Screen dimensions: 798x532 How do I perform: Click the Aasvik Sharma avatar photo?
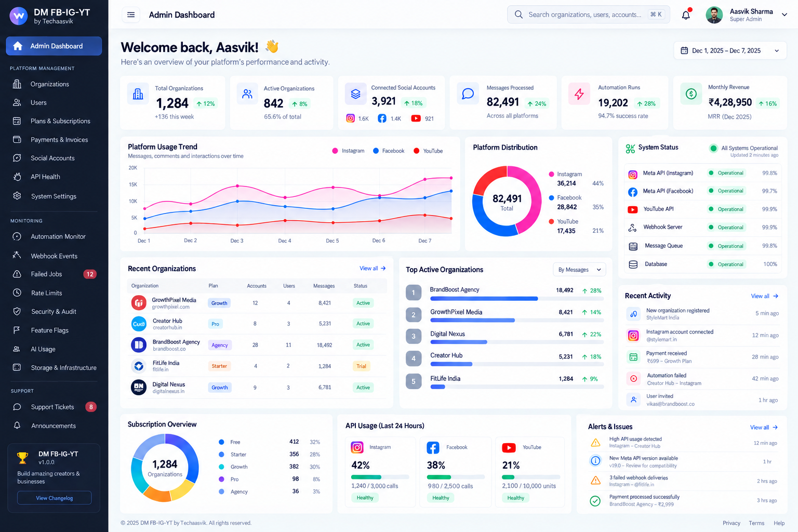[714, 15]
